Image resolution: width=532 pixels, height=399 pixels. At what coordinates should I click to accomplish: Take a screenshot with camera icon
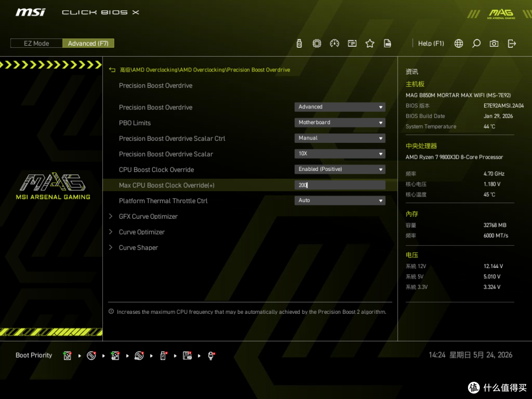494,43
